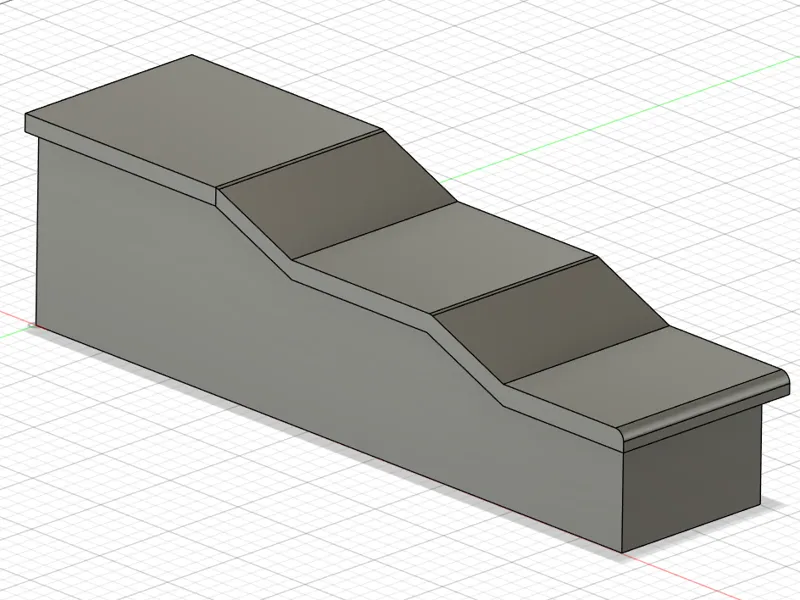800x600 pixels.
Task: Select the highest flat top face of model
Action: 204,120
